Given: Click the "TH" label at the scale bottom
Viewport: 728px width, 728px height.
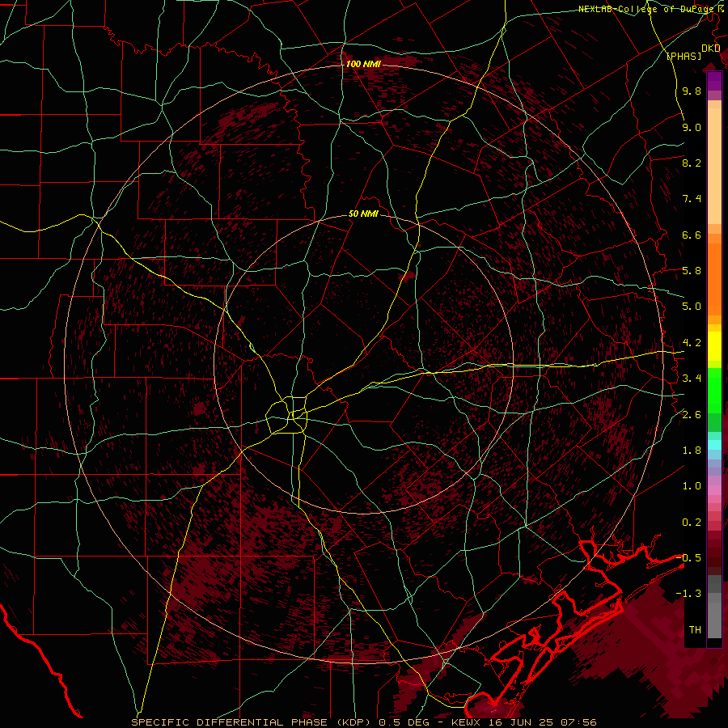Looking at the screenshot, I should tap(695, 629).
